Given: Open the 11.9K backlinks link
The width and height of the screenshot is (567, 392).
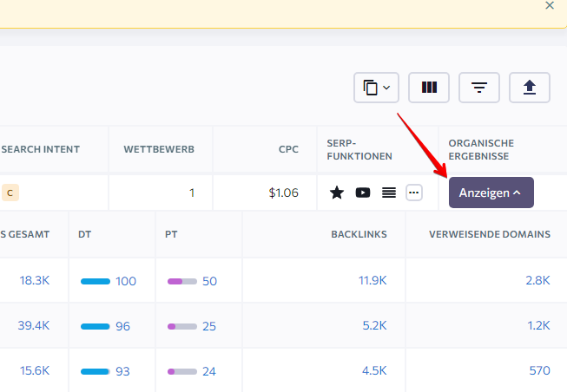Looking at the screenshot, I should [373, 280].
